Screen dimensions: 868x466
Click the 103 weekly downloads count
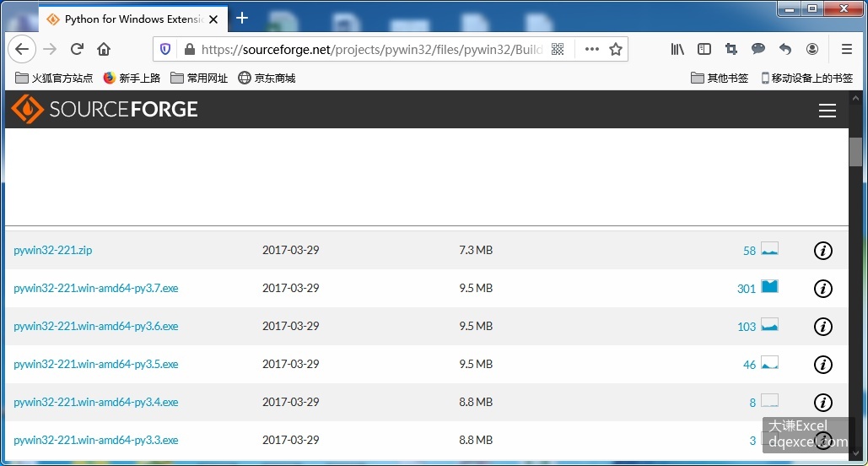click(x=747, y=327)
